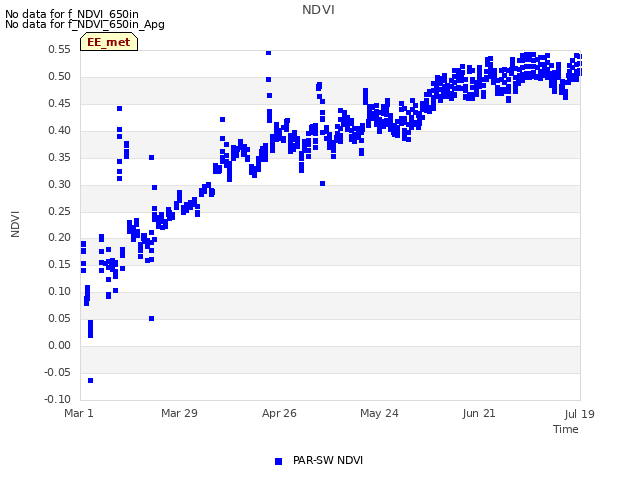The image size is (640, 480).
Task: Click the 0.00 y-axis tick label
Action: (59, 345)
